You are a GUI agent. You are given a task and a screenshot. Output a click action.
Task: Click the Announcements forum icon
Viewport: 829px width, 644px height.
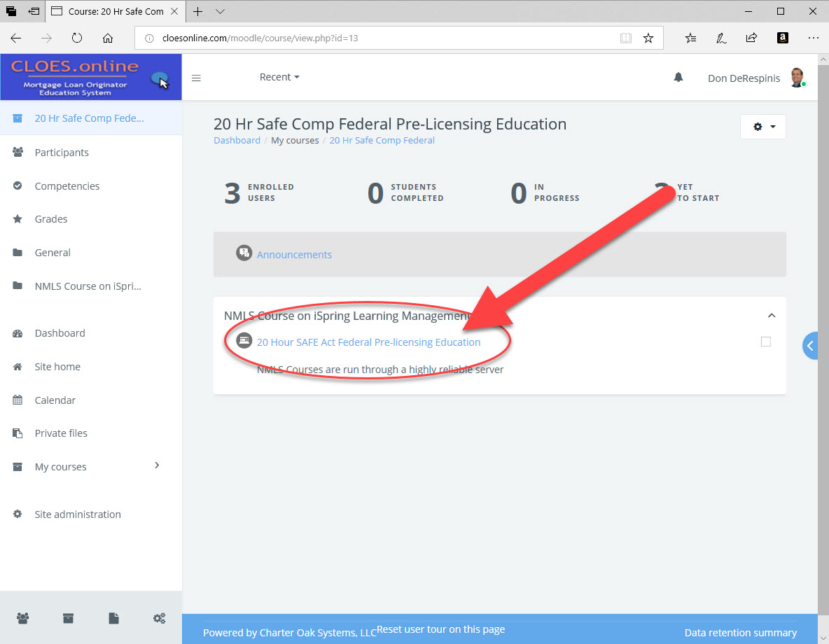pyautogui.click(x=244, y=253)
